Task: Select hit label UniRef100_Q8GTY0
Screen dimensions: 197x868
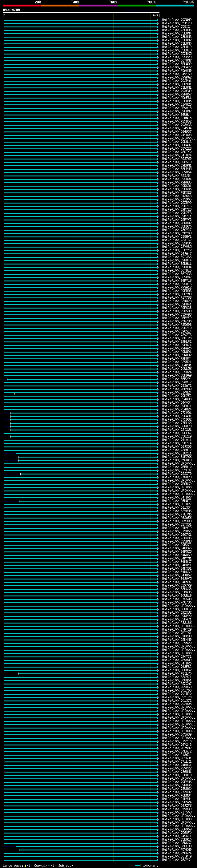Action: [176, 152]
